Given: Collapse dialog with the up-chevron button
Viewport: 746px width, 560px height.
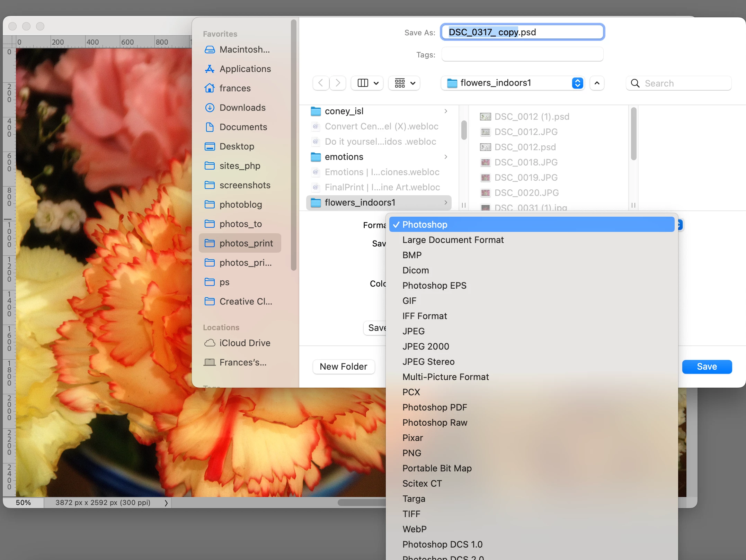Looking at the screenshot, I should (x=597, y=83).
